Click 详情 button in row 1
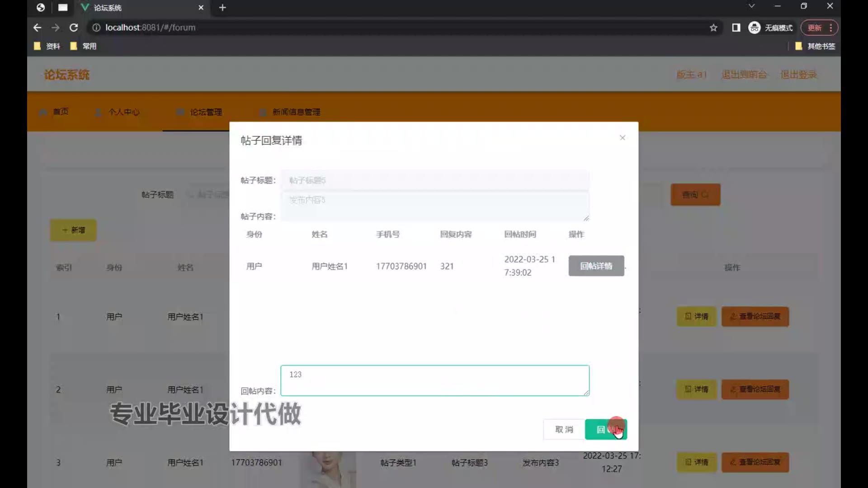868x488 pixels. (x=697, y=316)
